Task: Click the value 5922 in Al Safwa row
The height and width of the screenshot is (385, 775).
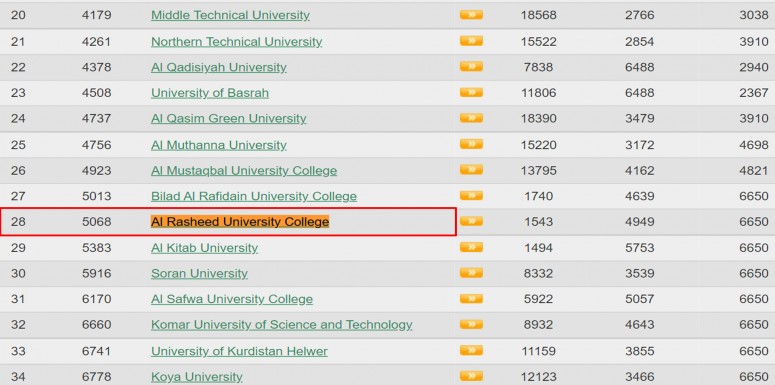Action: point(538,299)
